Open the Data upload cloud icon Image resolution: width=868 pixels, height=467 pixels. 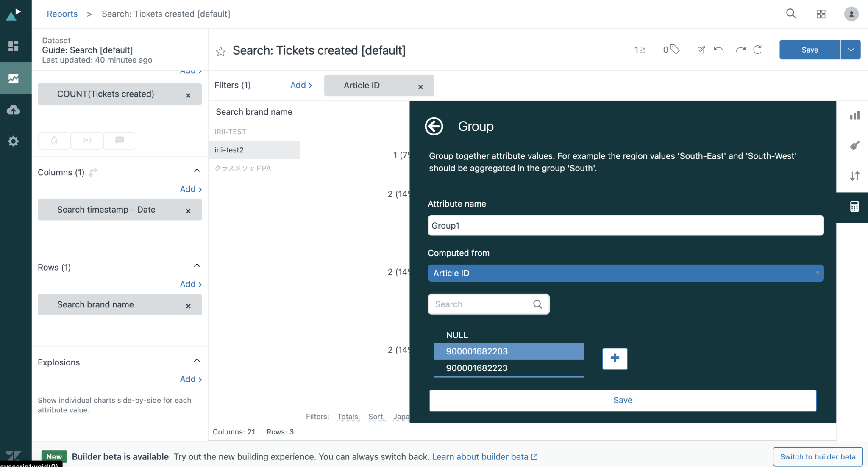coord(14,110)
